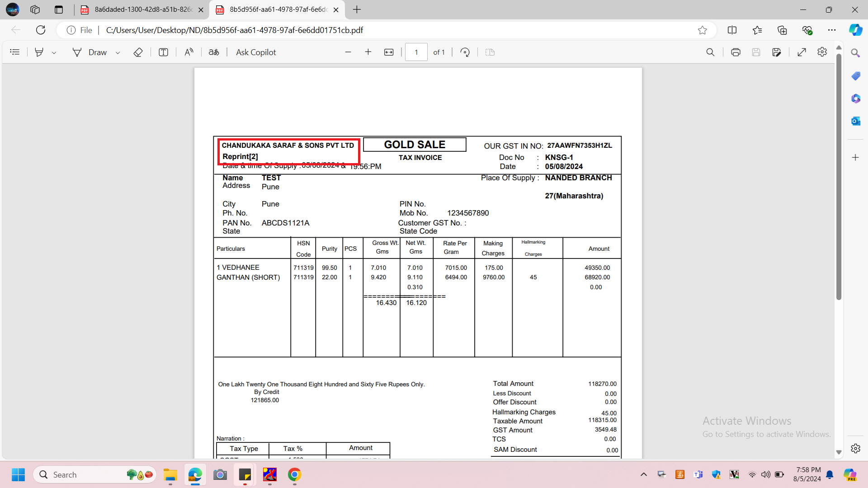Image resolution: width=868 pixels, height=488 pixels.
Task: Zoom in the PDF page
Action: click(368, 52)
